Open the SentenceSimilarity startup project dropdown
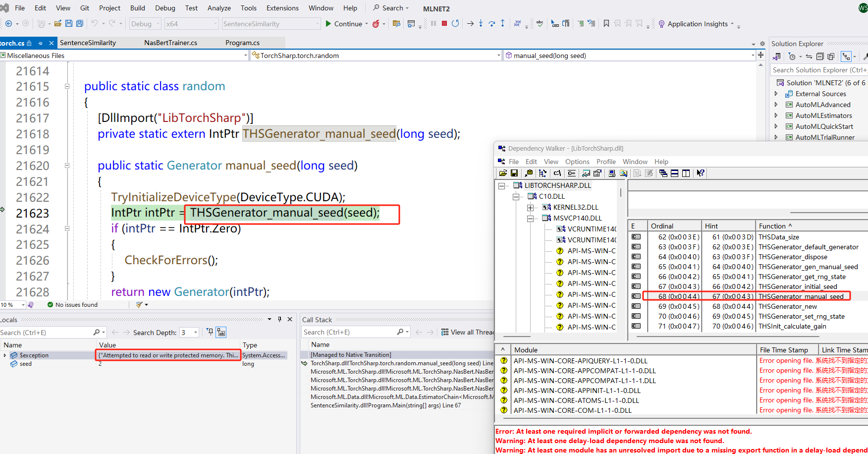Image resolution: width=868 pixels, height=454 pixels. (271, 24)
